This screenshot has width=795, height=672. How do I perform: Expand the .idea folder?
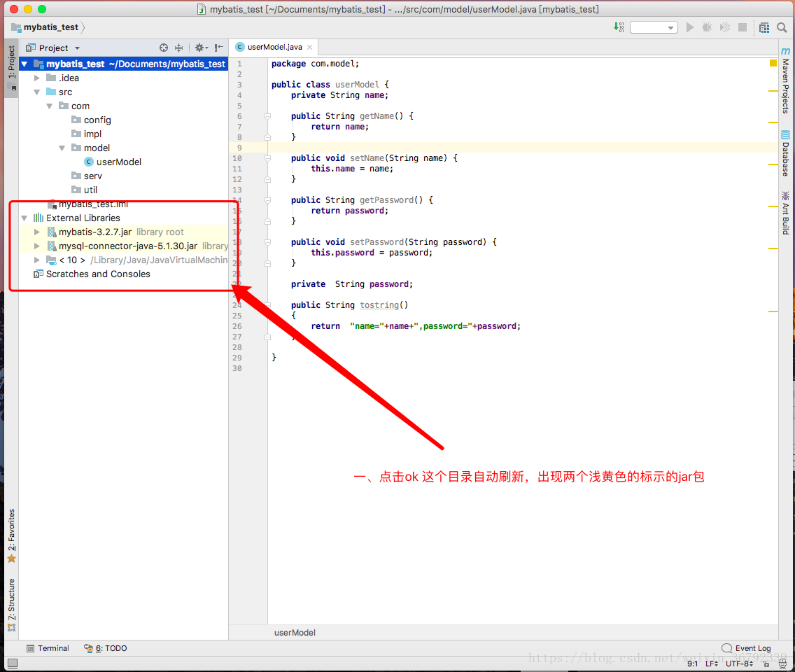(37, 78)
